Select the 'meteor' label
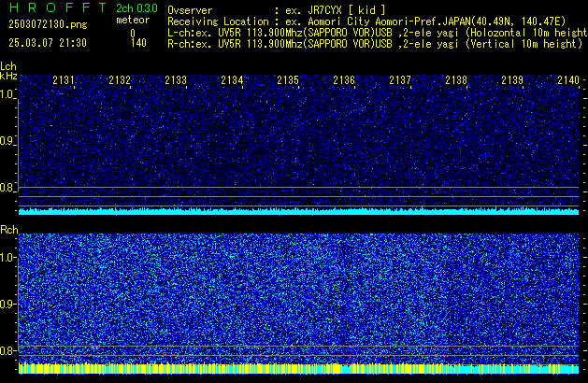 tap(133, 20)
